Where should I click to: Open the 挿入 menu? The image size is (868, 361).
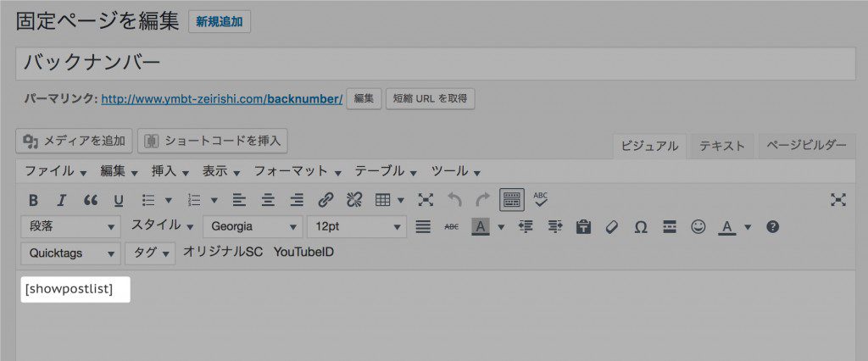point(170,171)
